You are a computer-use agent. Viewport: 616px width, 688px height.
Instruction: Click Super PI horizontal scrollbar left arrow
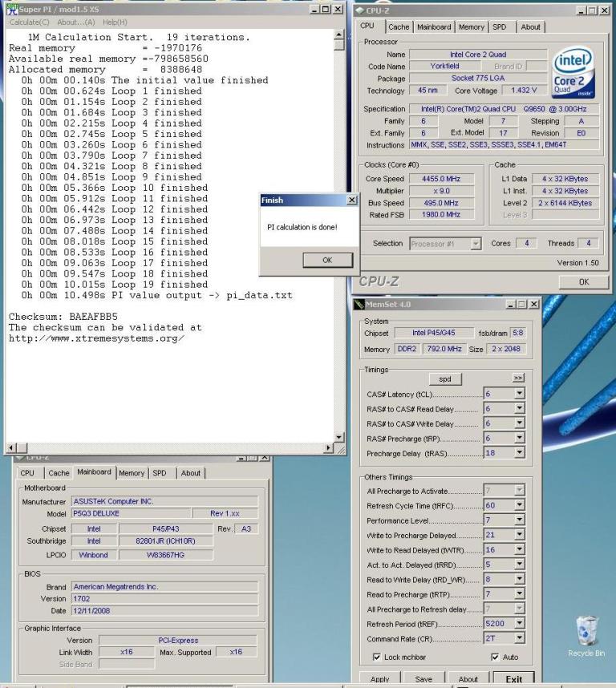click(11, 447)
